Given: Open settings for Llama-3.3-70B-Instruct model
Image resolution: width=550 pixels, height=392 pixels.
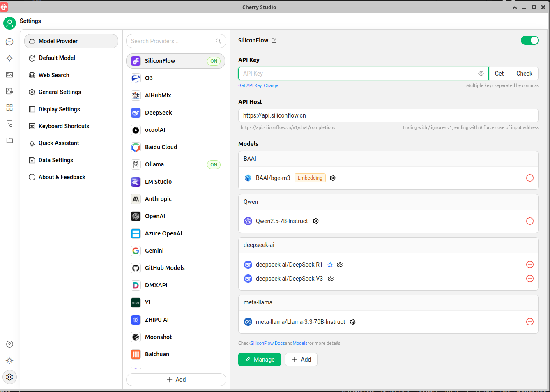Looking at the screenshot, I should coord(353,322).
